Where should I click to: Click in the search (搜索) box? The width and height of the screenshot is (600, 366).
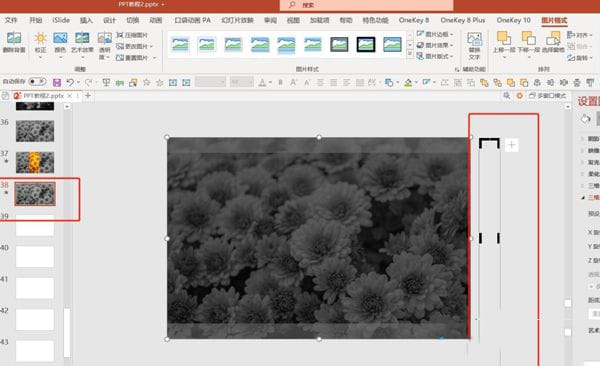tap(367, 5)
